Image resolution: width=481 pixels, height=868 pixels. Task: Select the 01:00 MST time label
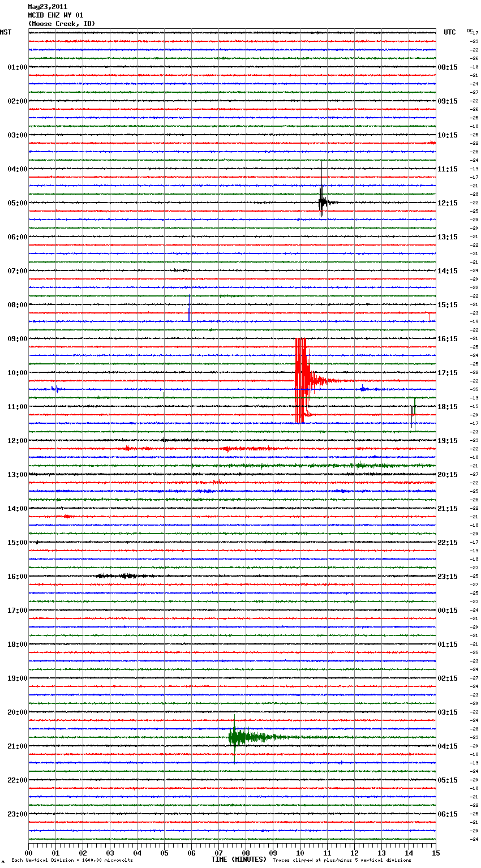(17, 67)
